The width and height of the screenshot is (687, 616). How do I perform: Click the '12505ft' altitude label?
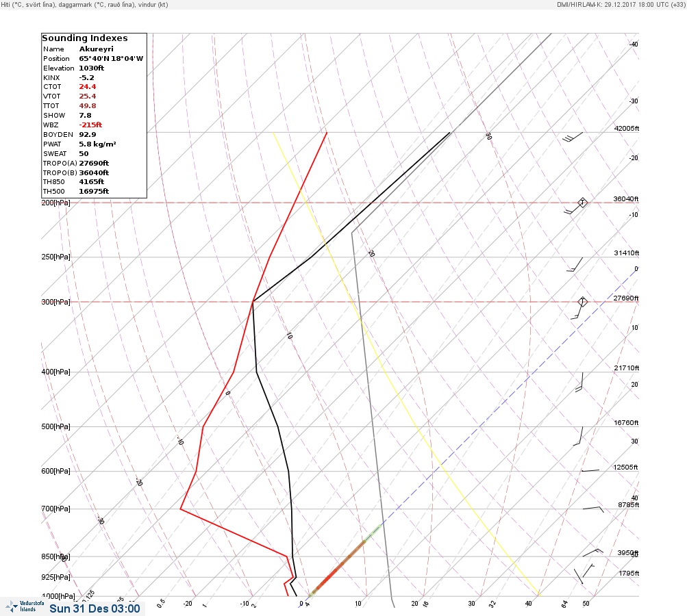625,467
